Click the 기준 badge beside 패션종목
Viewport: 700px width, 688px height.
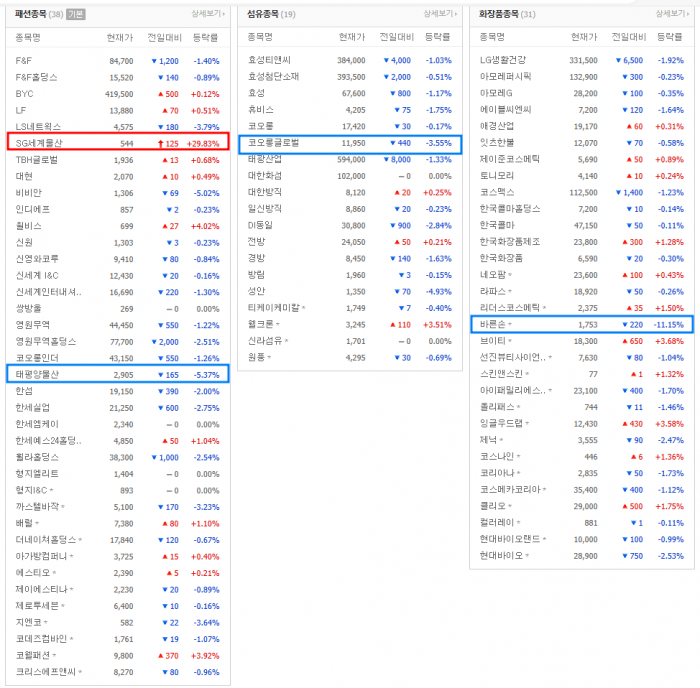tap(75, 14)
